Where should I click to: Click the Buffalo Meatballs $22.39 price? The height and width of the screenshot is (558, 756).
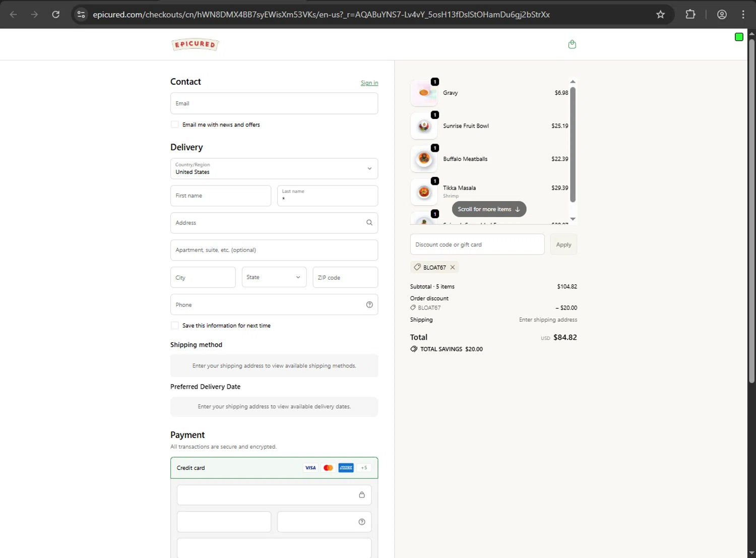tap(559, 159)
